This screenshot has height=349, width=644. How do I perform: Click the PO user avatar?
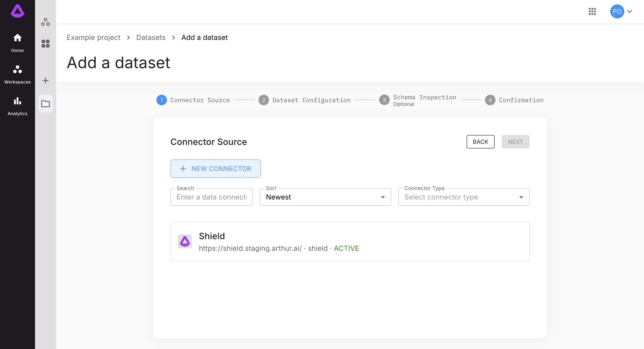click(617, 11)
